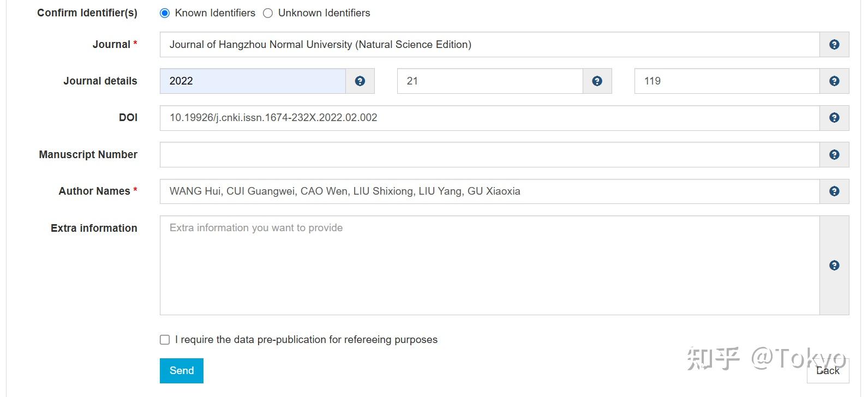
Task: Select the Unknown Identifiers radio option
Action: pos(268,13)
